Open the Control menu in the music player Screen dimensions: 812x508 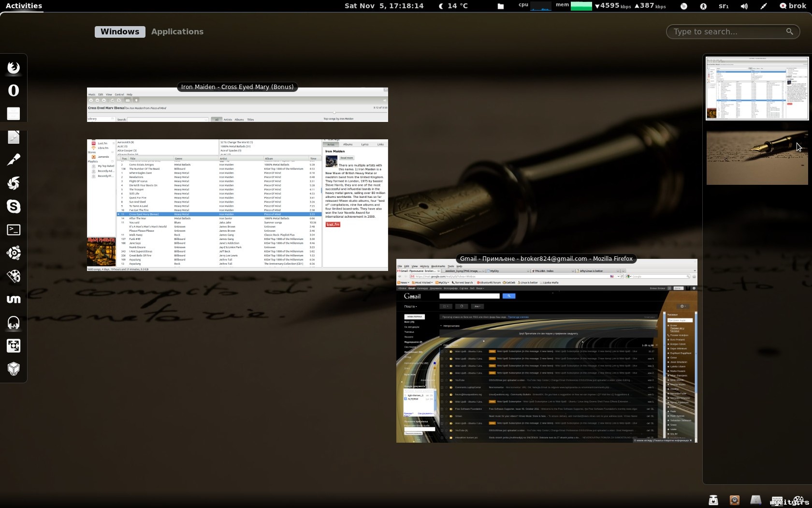119,94
